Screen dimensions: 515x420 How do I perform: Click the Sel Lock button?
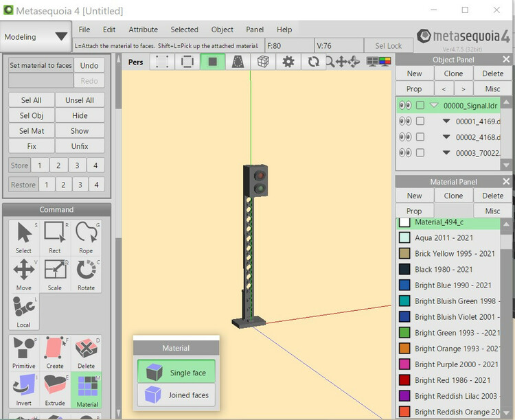coord(389,46)
